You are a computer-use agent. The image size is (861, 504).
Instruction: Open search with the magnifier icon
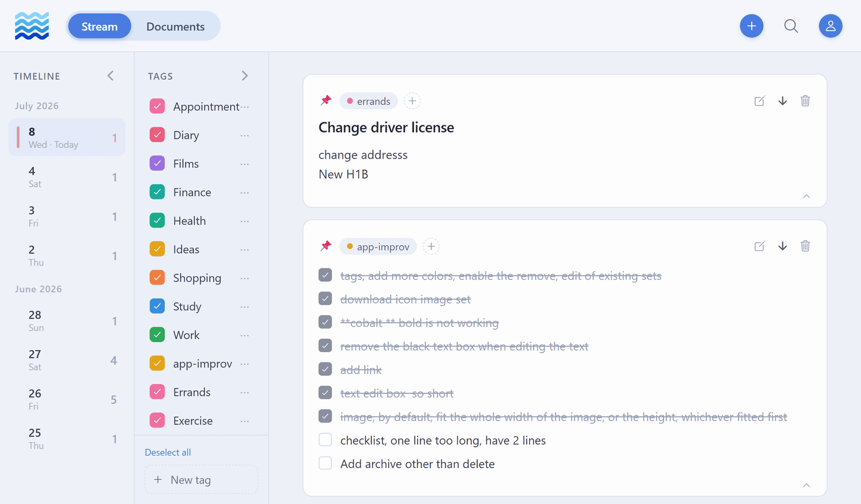[x=791, y=26]
